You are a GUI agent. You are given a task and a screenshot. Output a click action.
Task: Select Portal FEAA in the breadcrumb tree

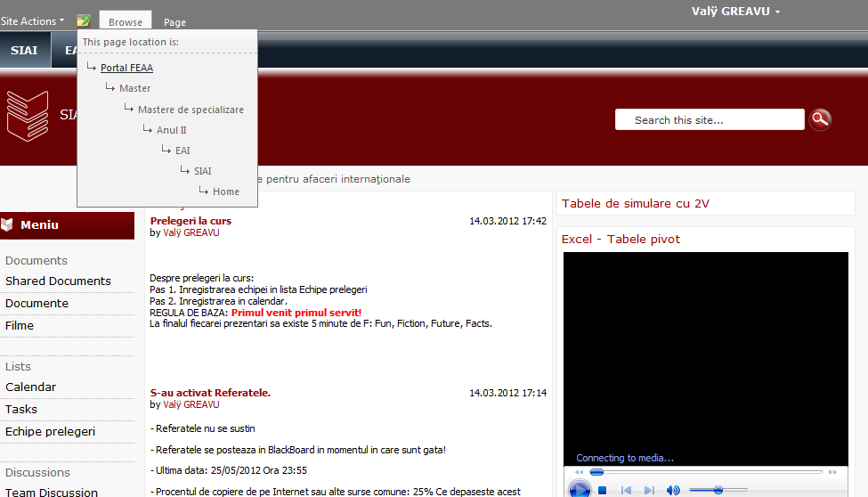126,68
